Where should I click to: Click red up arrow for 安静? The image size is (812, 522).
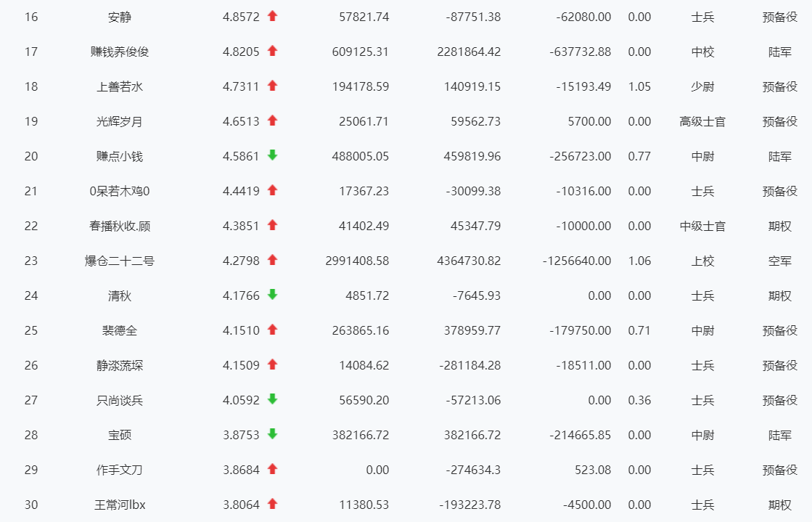click(273, 16)
